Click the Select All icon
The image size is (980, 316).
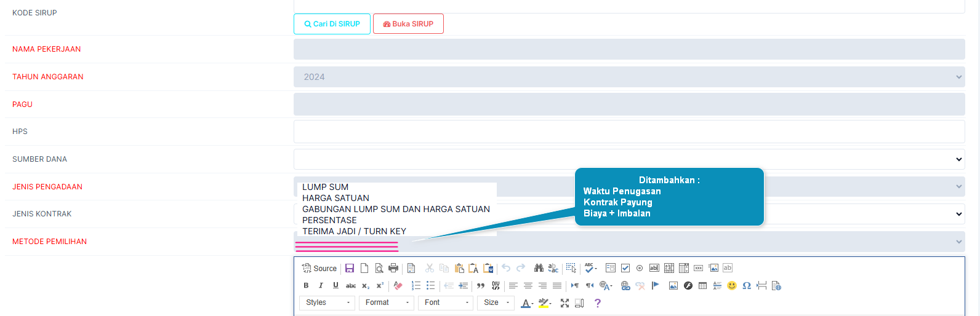pos(571,268)
